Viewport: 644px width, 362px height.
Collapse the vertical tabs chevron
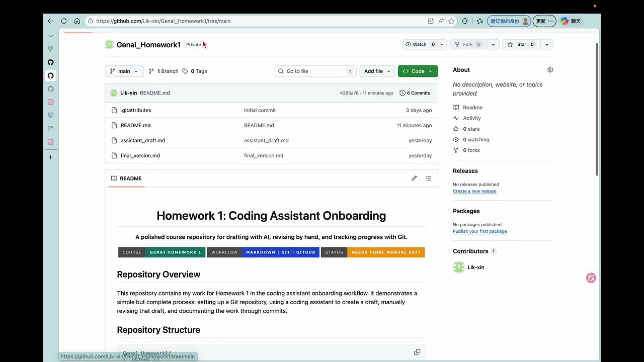(50, 36)
